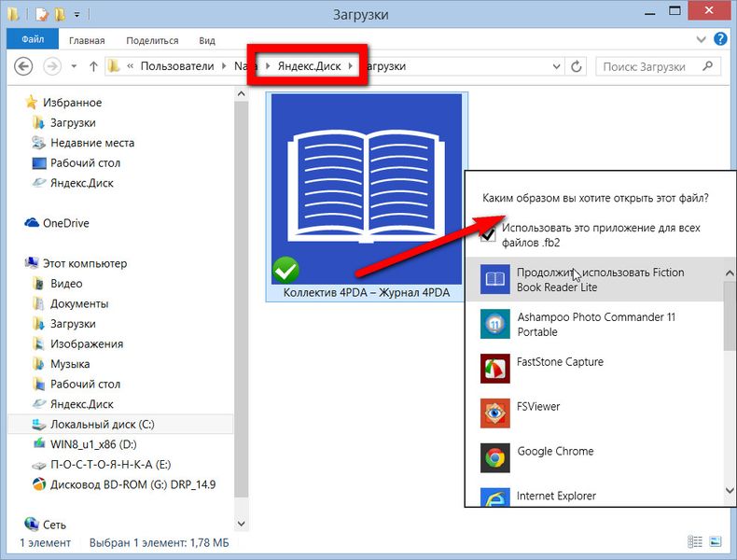The image size is (737, 560).
Task: Click the window system folder icon
Action: coord(13,15)
